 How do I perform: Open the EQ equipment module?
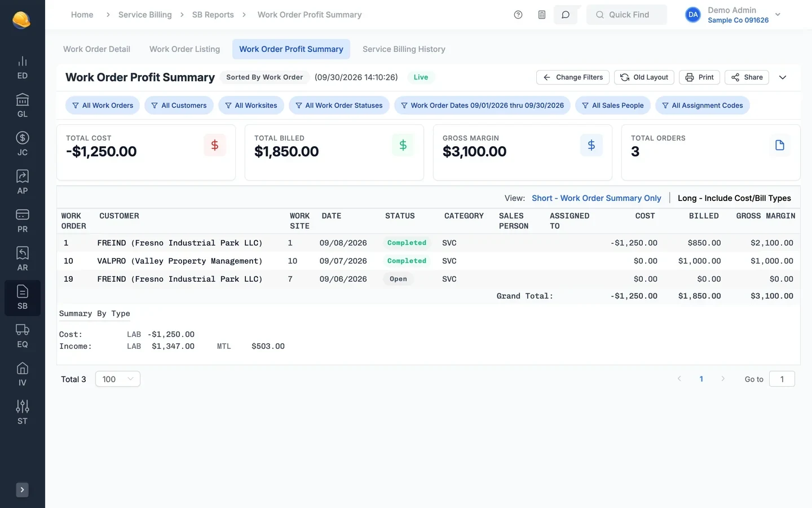(x=23, y=336)
